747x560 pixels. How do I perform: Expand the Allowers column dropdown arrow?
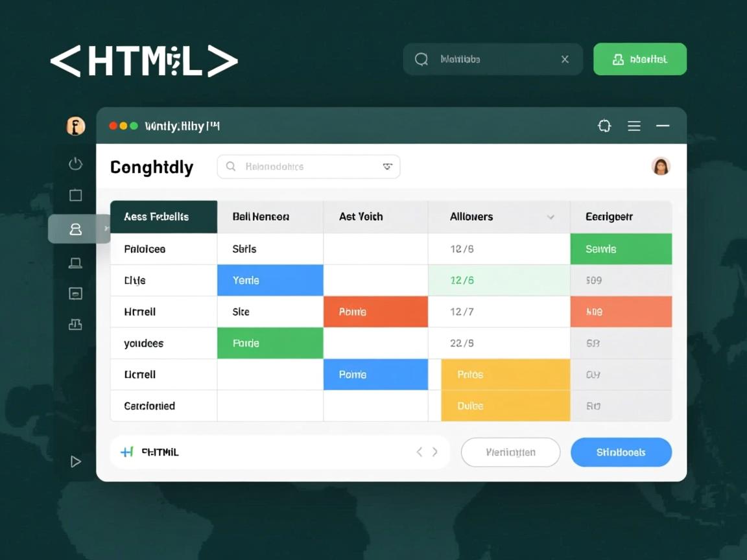coord(551,217)
